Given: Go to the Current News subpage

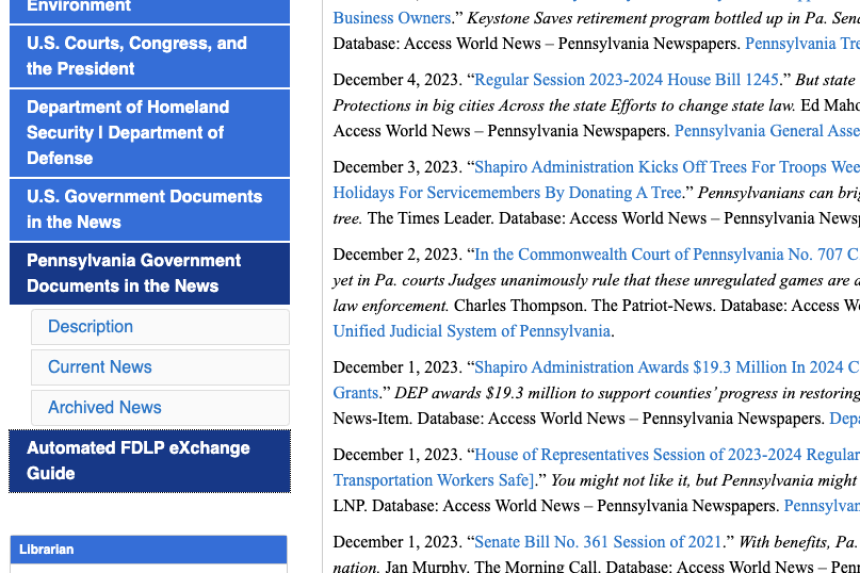Looking at the screenshot, I should click(x=160, y=367).
